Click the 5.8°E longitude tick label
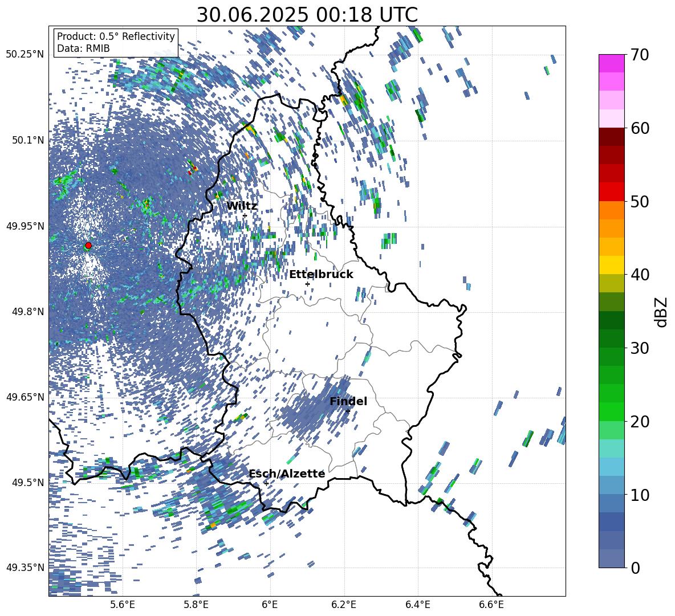Screen dimensions: 675x616 click(196, 605)
